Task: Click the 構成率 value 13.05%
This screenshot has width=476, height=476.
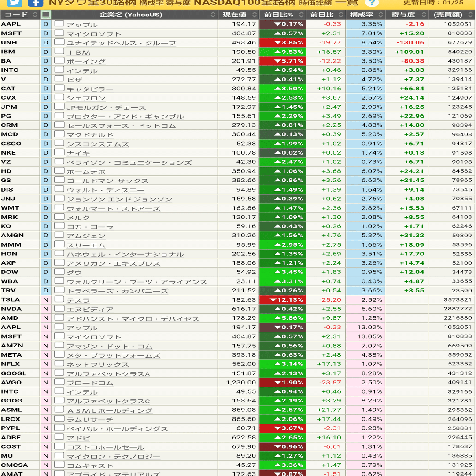Action: pyautogui.click(x=369, y=336)
